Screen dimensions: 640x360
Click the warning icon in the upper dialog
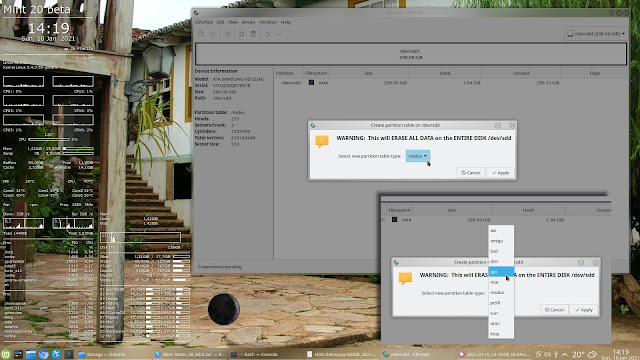[322, 141]
